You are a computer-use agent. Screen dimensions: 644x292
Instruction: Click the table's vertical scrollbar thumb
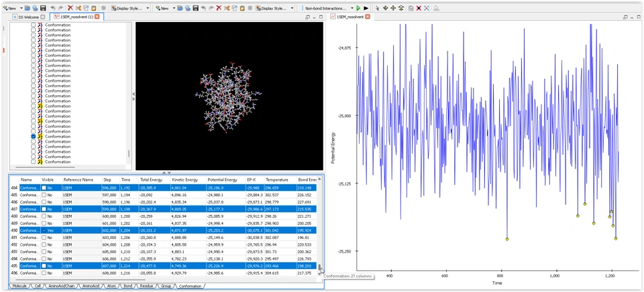point(319,268)
